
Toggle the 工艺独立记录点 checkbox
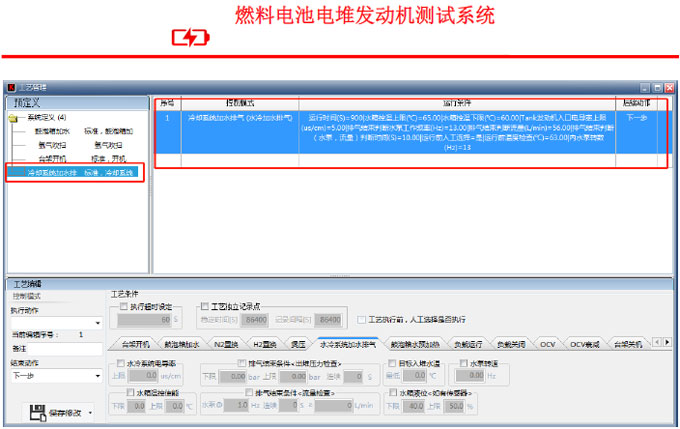point(204,306)
